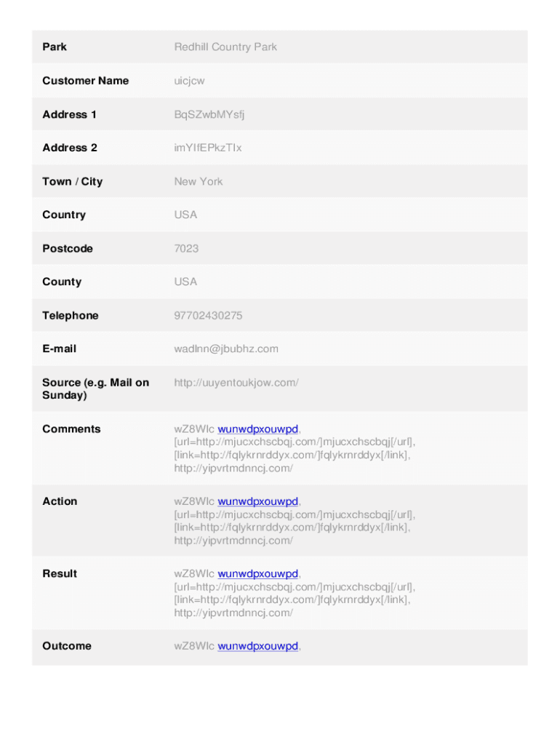Image resolution: width=560 pixels, height=745 pixels.
Task: Click the source URL http://uuyentoukjow.com/
Action: coord(236,383)
